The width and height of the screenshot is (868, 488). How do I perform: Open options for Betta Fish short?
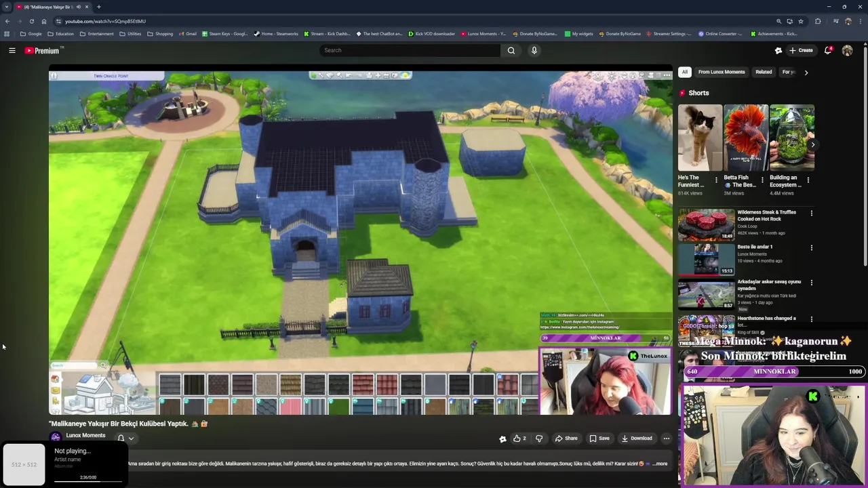pyautogui.click(x=762, y=180)
